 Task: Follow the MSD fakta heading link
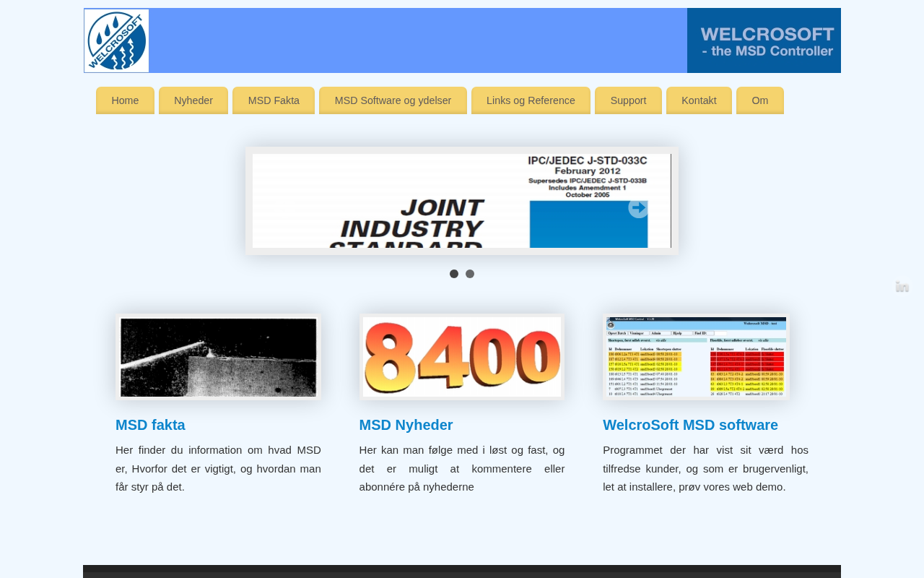pyautogui.click(x=150, y=425)
